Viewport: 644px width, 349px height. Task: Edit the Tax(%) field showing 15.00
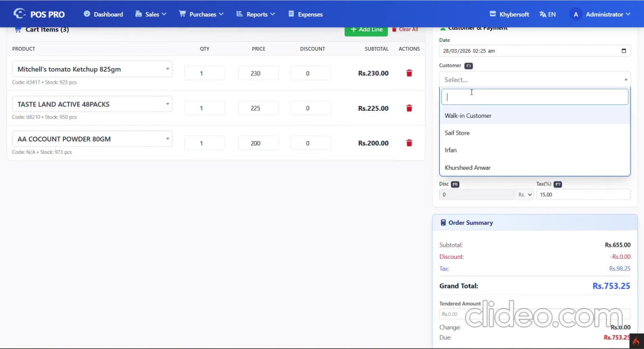[583, 194]
